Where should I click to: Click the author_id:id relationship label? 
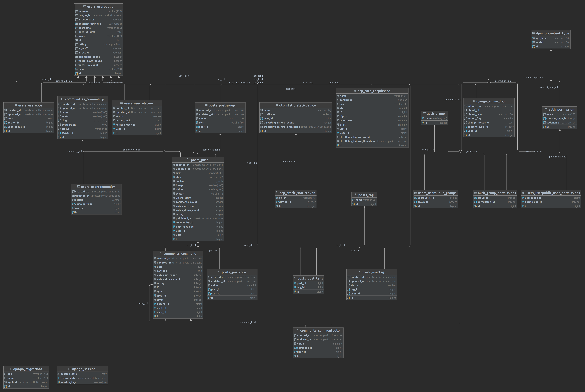[47, 79]
